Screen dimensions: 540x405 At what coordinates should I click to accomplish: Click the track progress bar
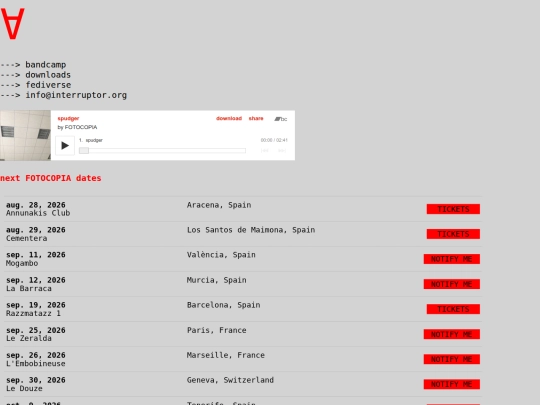[x=162, y=150]
